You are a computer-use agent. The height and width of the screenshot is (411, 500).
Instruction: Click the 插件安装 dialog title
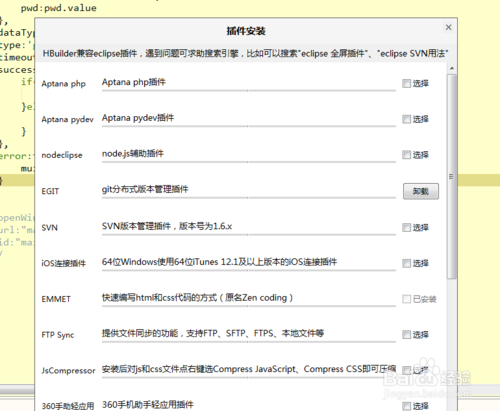246,31
